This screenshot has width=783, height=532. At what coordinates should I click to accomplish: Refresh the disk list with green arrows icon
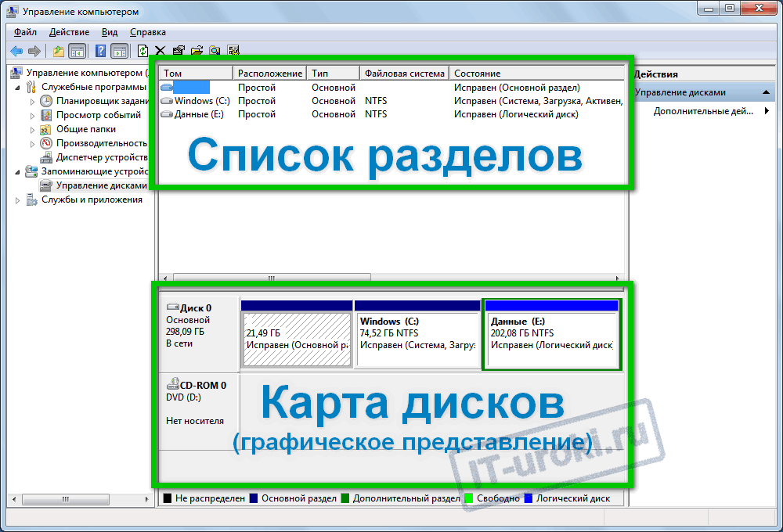pos(143,51)
